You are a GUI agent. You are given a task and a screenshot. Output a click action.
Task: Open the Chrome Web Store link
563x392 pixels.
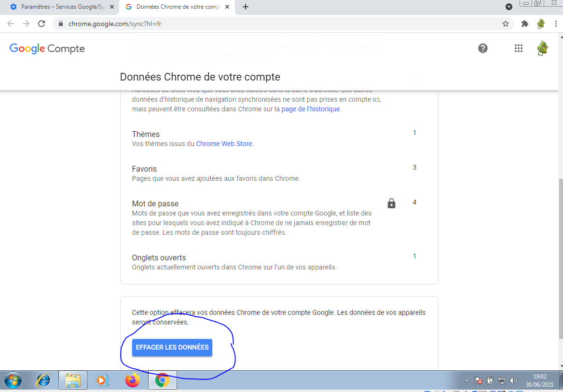[x=224, y=144]
